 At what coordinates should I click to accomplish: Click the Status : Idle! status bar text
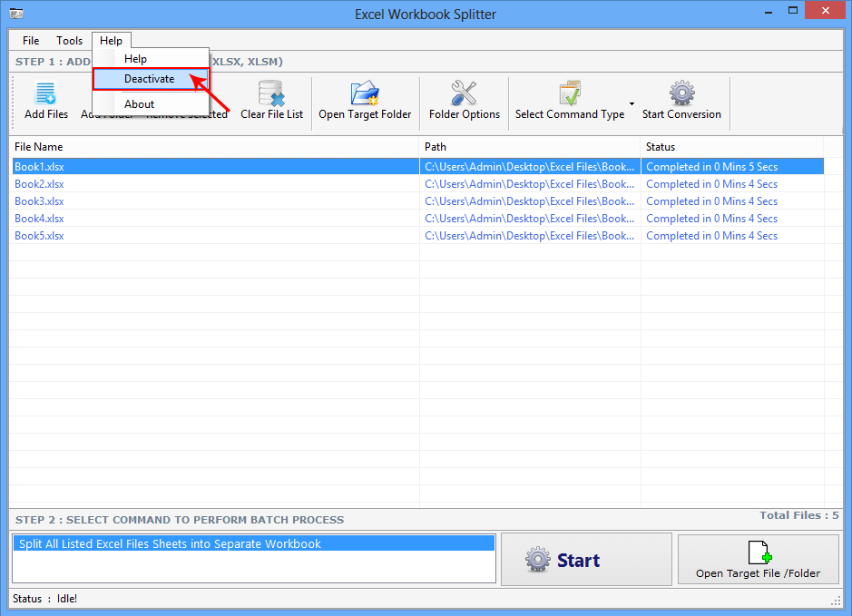click(x=45, y=599)
